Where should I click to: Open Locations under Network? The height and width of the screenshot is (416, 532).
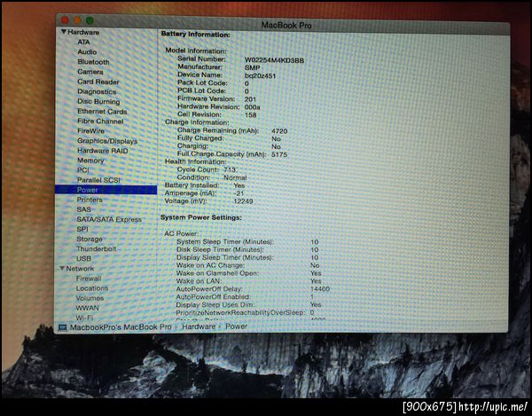(x=92, y=288)
